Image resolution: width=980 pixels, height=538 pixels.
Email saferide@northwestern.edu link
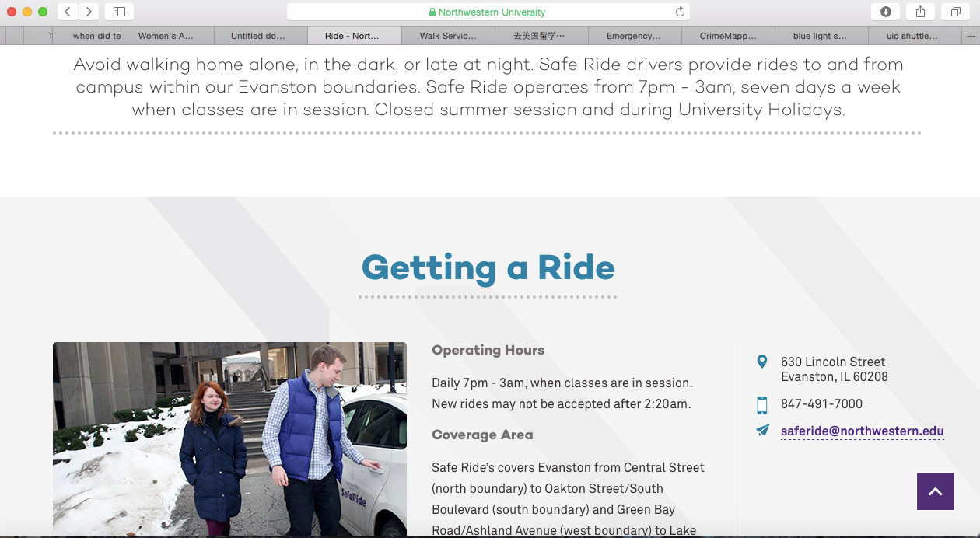pos(863,431)
